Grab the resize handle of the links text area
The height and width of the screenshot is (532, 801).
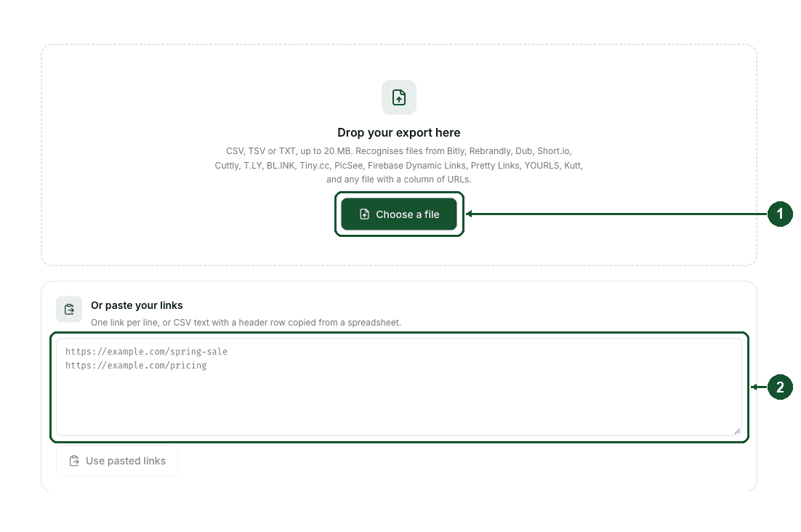pos(737,432)
